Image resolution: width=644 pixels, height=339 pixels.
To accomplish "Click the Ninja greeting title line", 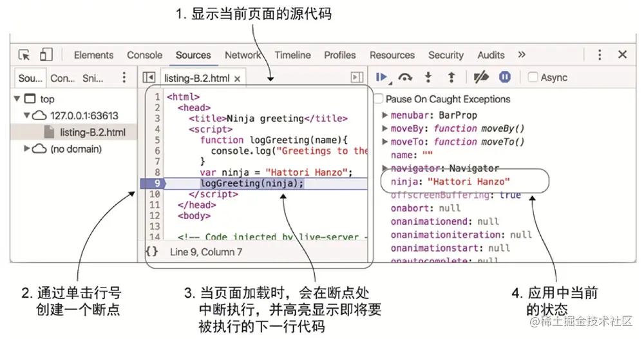I will click(268, 119).
